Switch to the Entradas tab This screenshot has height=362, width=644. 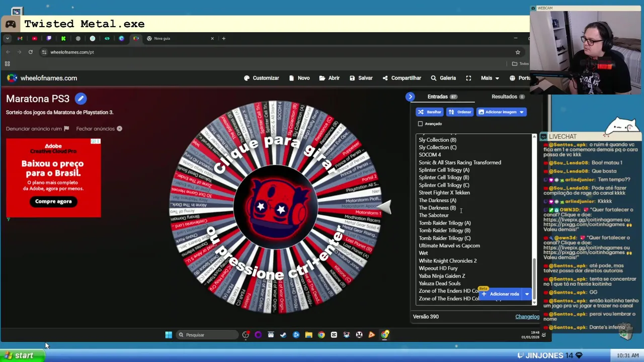click(442, 97)
